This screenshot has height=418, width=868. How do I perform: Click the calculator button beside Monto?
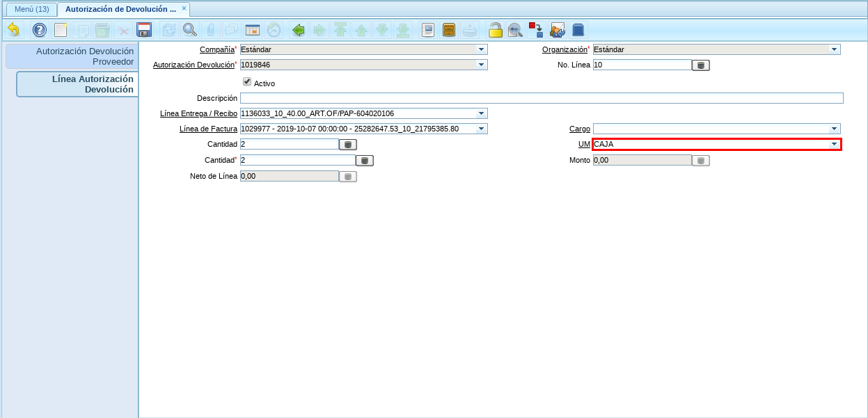(x=701, y=161)
